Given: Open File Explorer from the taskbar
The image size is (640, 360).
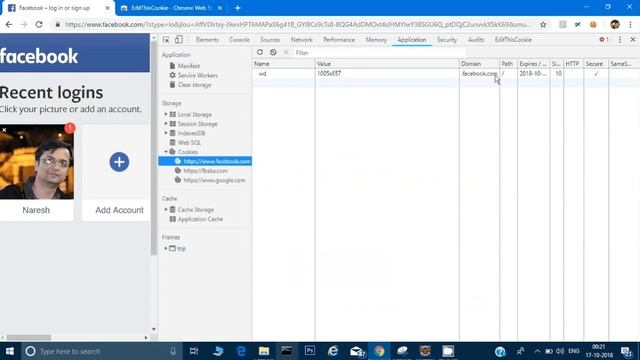Looking at the screenshot, I should 264,351.
